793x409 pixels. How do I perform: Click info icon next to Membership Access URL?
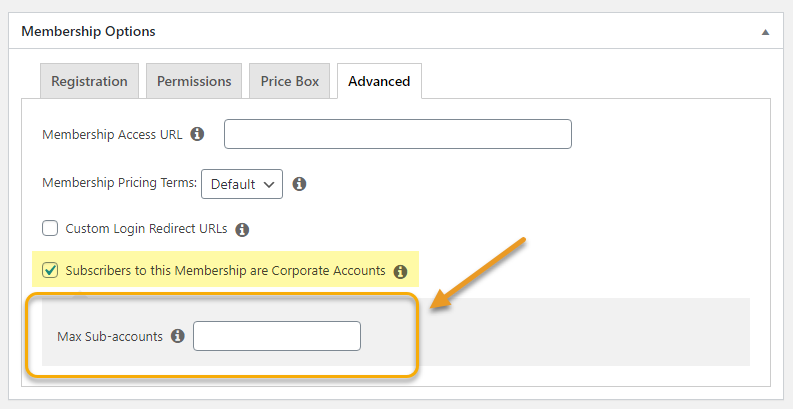pos(197,134)
